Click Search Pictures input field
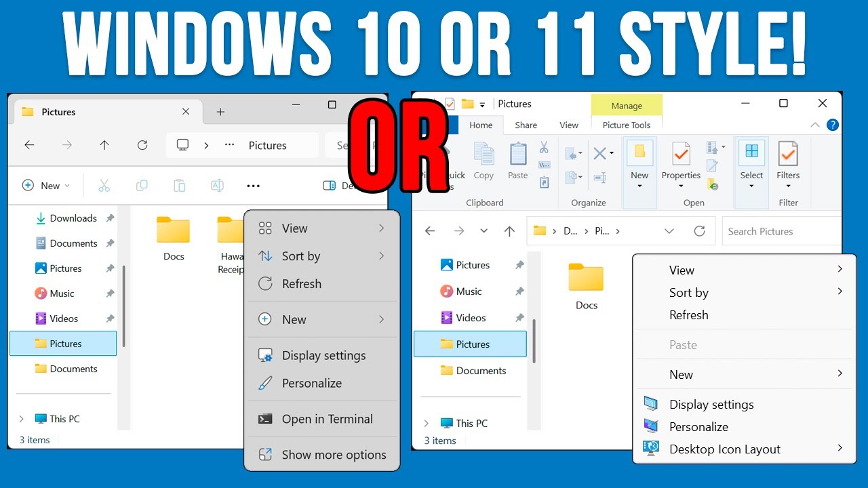868x488 pixels. (x=782, y=231)
